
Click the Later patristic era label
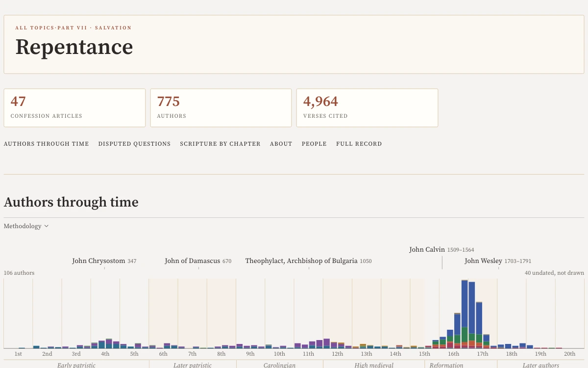click(193, 365)
